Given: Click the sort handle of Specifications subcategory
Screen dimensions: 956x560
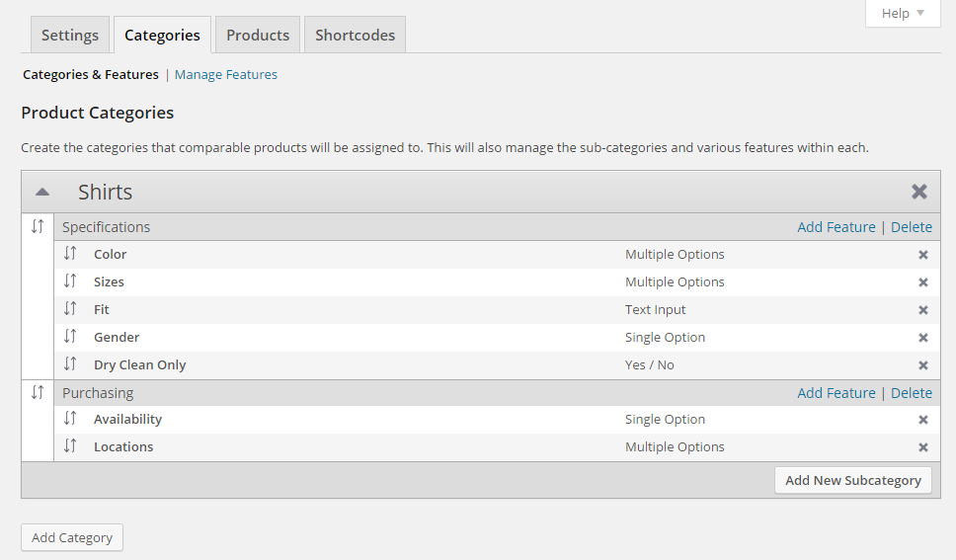Looking at the screenshot, I should coord(38,226).
